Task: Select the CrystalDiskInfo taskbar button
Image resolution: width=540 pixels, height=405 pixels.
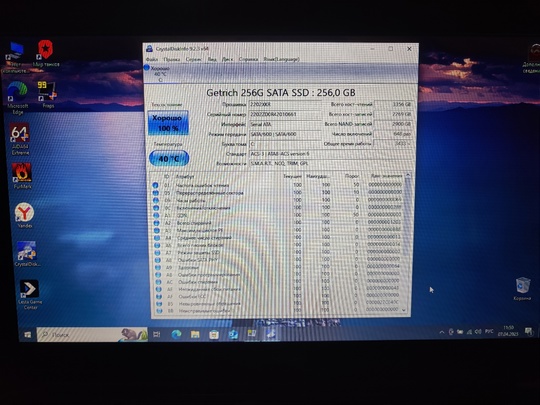Action: [271, 333]
